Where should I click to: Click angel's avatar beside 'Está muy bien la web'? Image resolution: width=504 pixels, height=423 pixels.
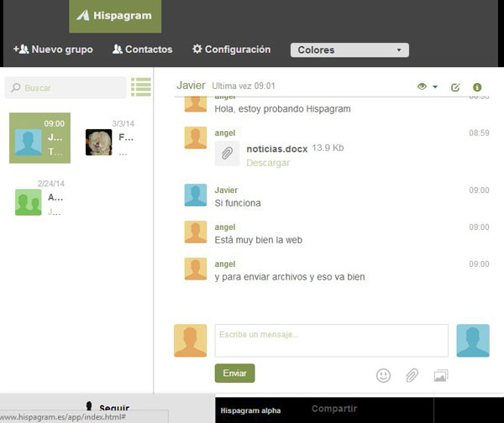196,232
